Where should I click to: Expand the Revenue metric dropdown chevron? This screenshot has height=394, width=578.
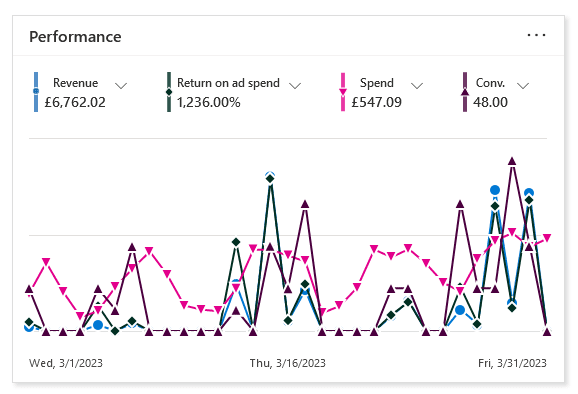pos(121,86)
